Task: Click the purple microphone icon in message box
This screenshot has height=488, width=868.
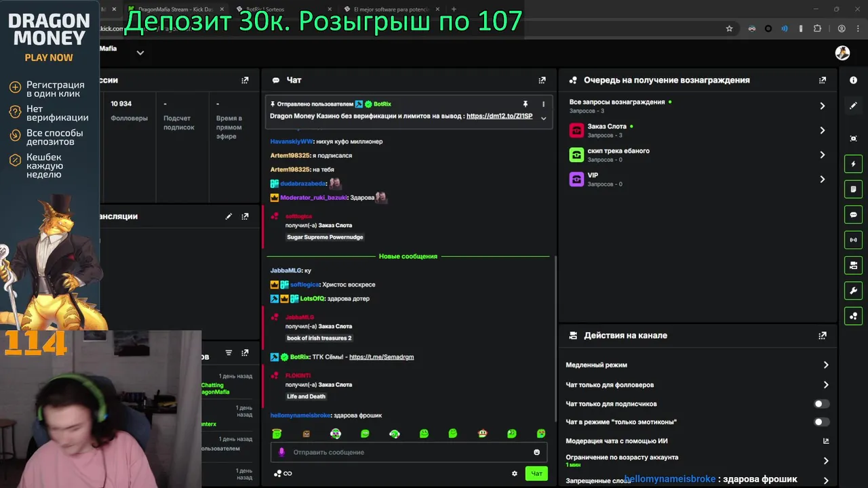Action: (281, 452)
